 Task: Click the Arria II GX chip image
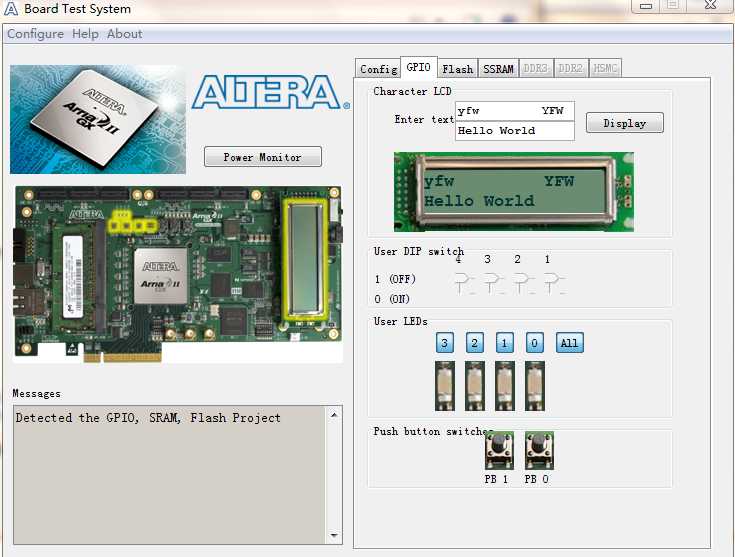(x=98, y=119)
